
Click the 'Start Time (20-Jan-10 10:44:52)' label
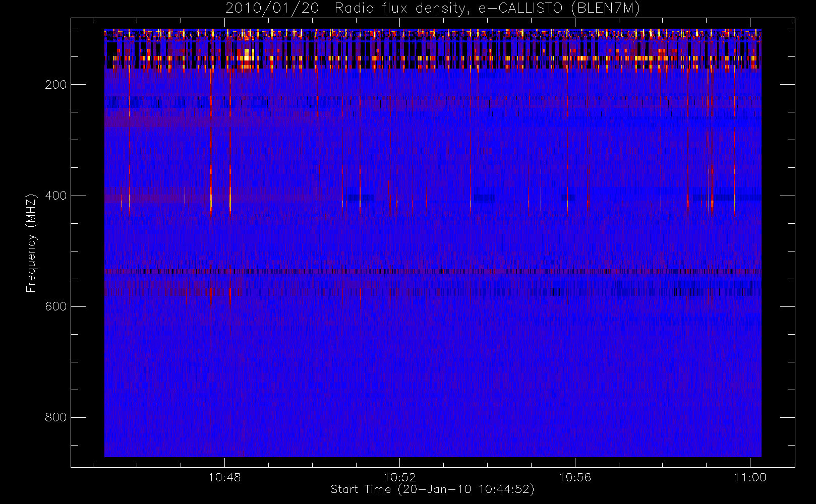click(432, 489)
